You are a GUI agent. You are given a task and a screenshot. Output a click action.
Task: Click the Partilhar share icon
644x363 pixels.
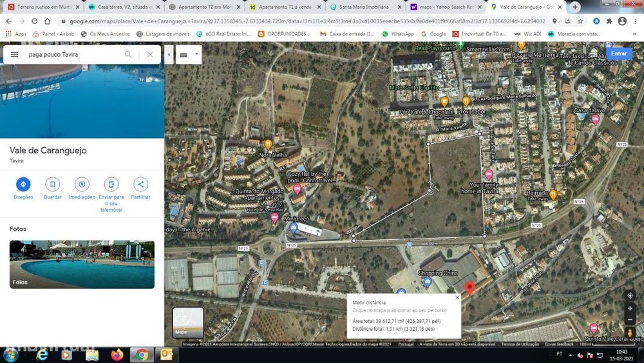140,184
